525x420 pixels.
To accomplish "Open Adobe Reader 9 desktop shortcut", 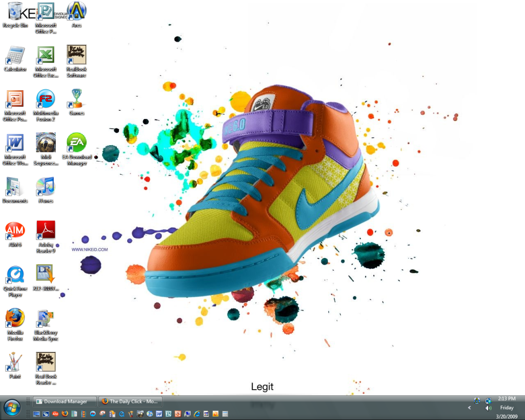I will pos(46,237).
